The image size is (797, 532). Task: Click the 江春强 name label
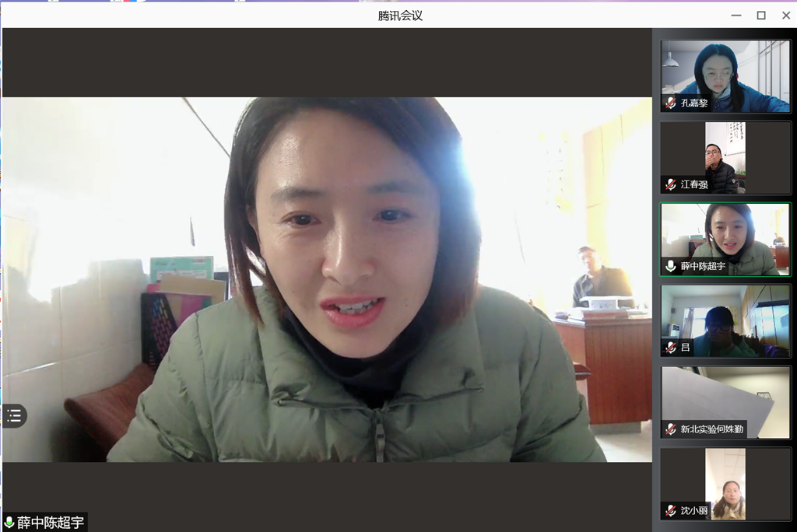[x=693, y=184]
